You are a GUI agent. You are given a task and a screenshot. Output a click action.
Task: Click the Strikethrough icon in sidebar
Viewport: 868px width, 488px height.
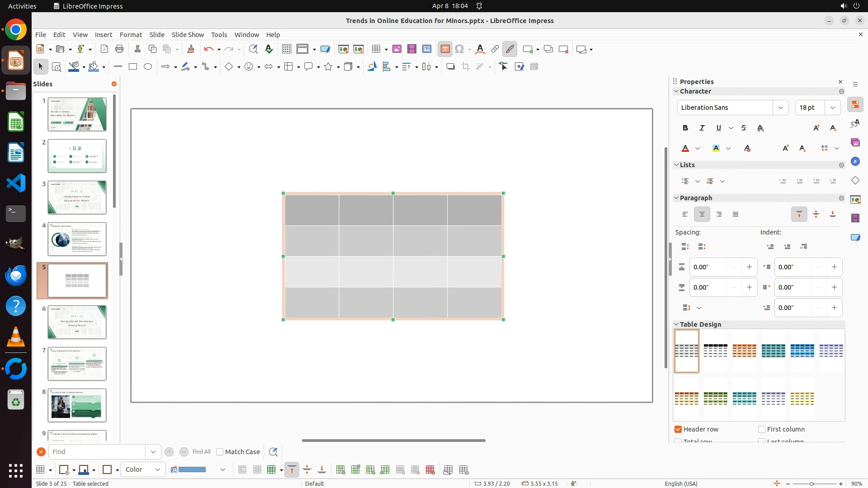click(744, 128)
